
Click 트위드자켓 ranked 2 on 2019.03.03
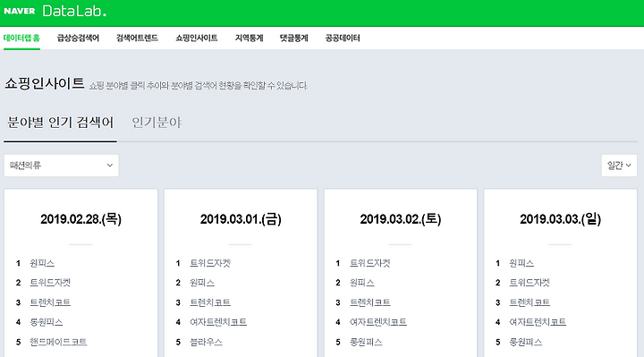pos(530,283)
